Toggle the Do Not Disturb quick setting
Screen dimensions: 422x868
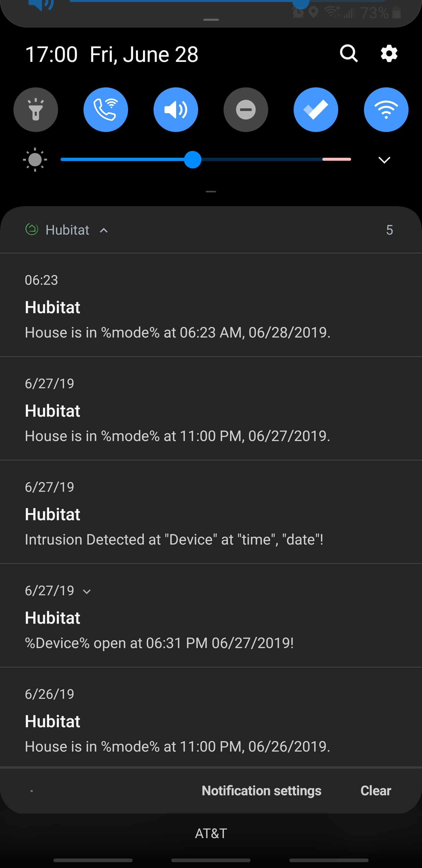point(246,109)
